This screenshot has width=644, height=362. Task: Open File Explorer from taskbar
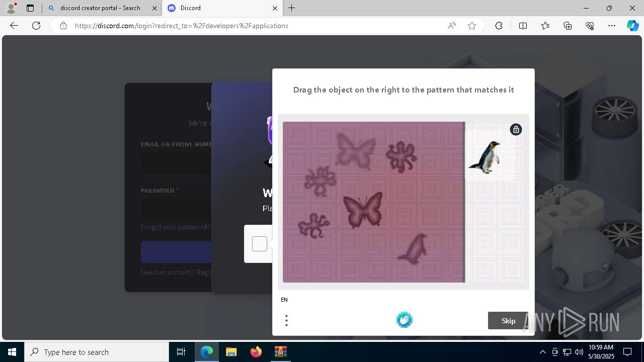coord(231,352)
